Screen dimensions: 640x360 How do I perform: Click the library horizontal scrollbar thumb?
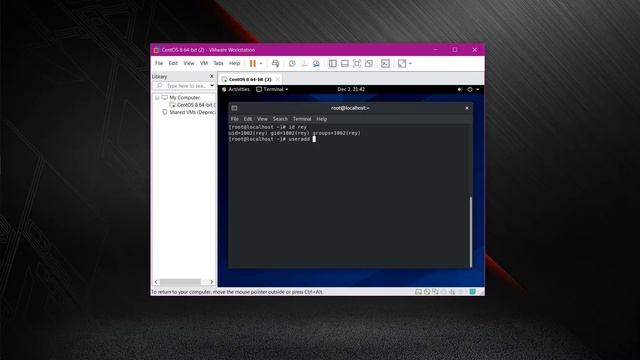180,282
